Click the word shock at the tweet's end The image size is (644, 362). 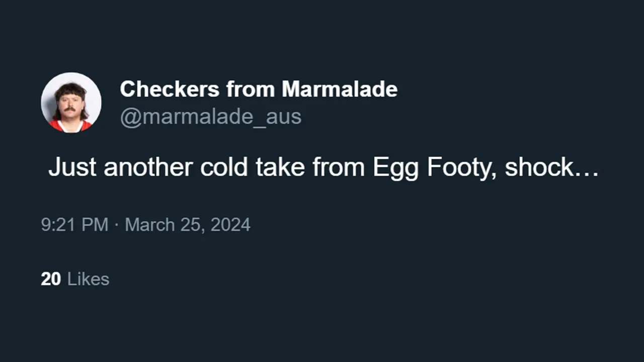(539, 167)
